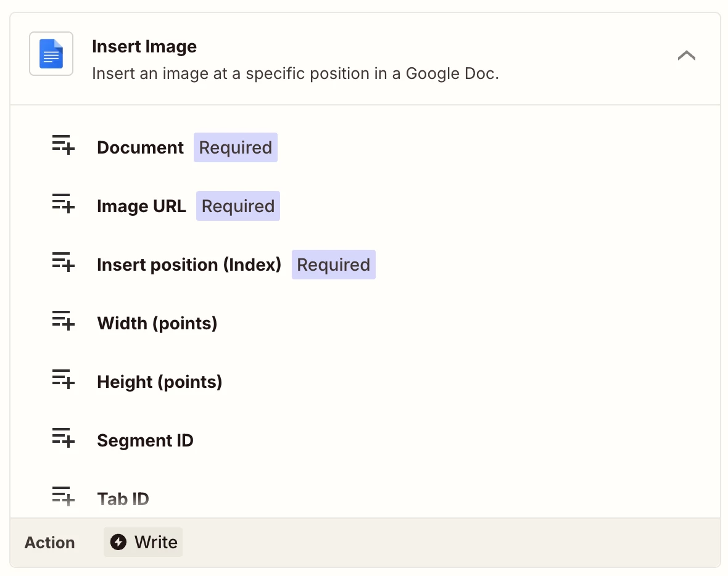
Task: Click Required badge beside Insert position
Action: [333, 265]
